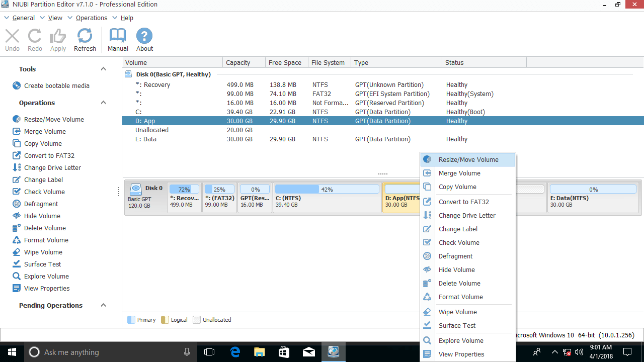Screen dimensions: 644x362
Task: Open File Explorer from the taskbar
Action: (x=259, y=352)
